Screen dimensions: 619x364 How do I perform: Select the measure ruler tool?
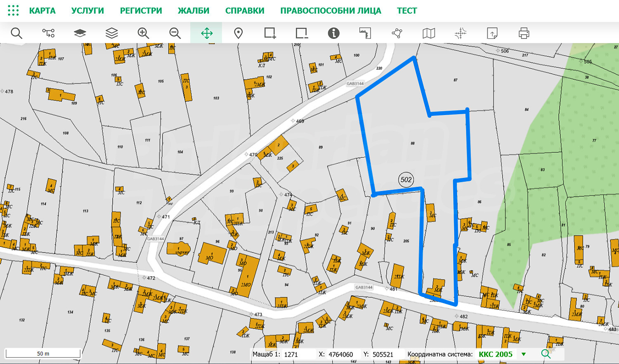click(365, 33)
